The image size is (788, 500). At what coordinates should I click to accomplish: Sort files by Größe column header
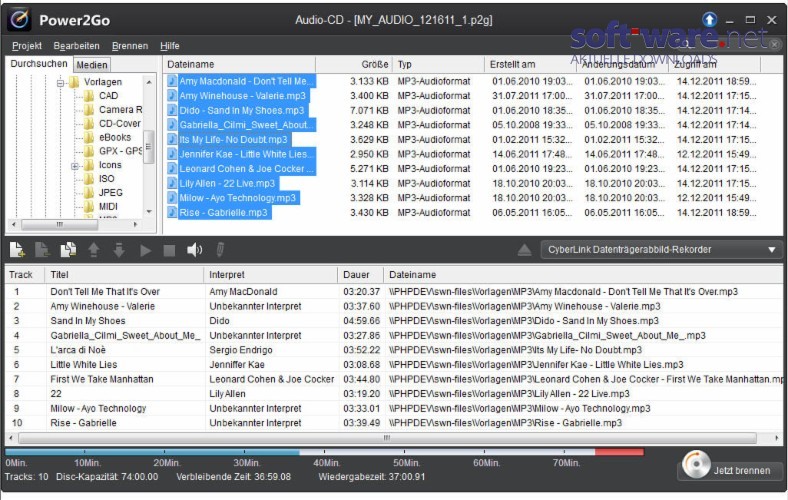(354, 64)
